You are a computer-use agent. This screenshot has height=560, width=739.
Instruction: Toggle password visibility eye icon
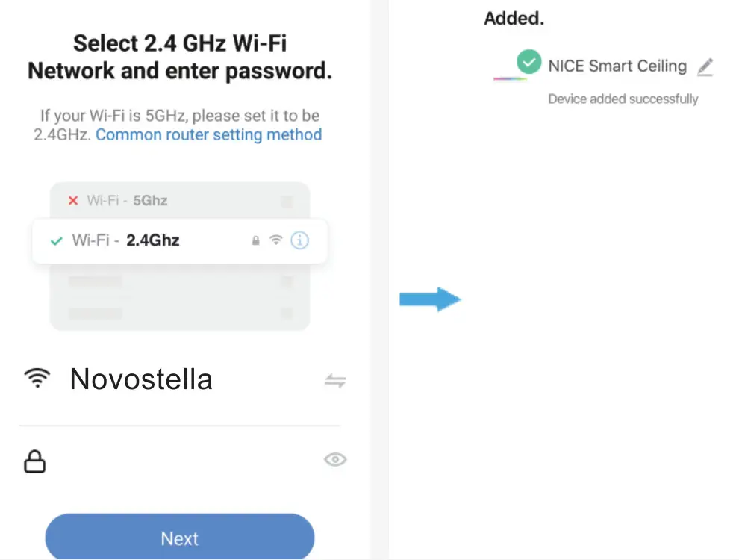tap(335, 460)
